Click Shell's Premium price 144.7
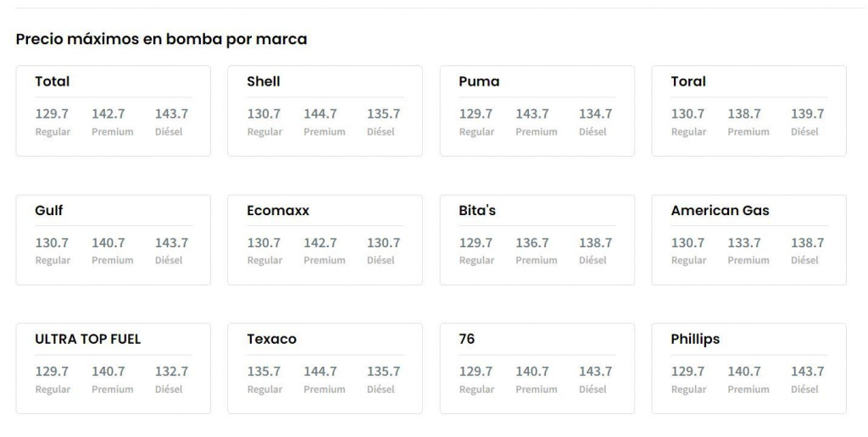Screen dimensions: 868x437 click(320, 113)
